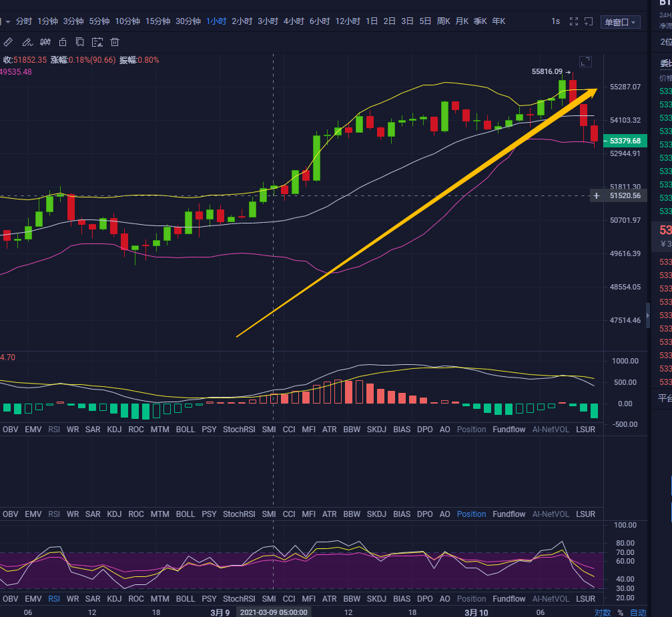Collapse the right side panel with the edge handle
This screenshot has width=672, height=617.
tap(648, 316)
